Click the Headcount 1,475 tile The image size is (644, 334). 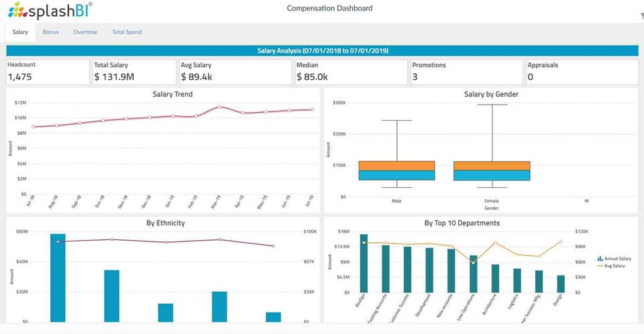(x=48, y=72)
